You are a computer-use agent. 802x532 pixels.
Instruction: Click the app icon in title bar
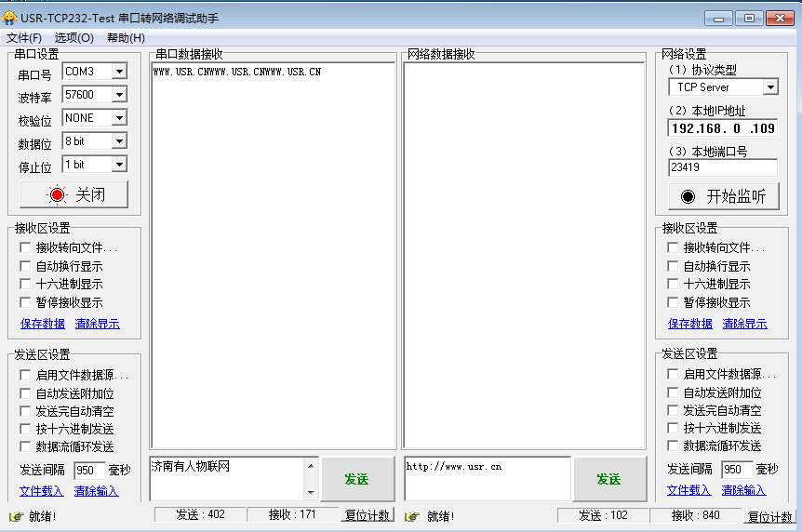[9, 18]
